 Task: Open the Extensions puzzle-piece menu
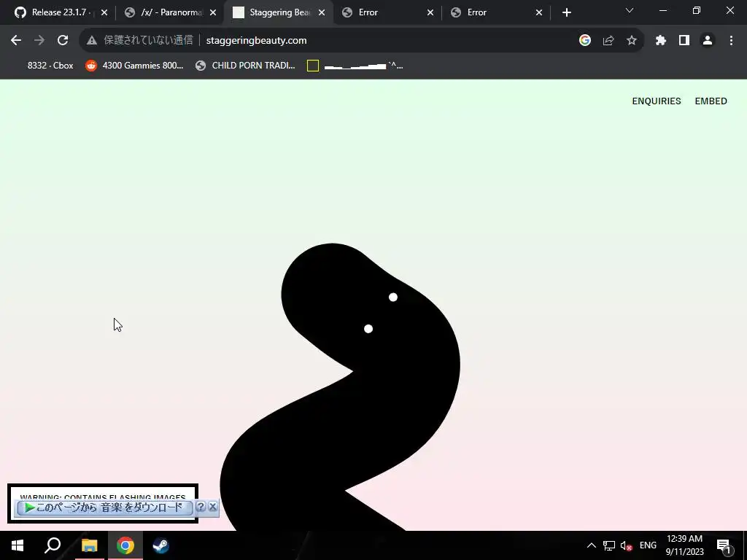pyautogui.click(x=661, y=41)
